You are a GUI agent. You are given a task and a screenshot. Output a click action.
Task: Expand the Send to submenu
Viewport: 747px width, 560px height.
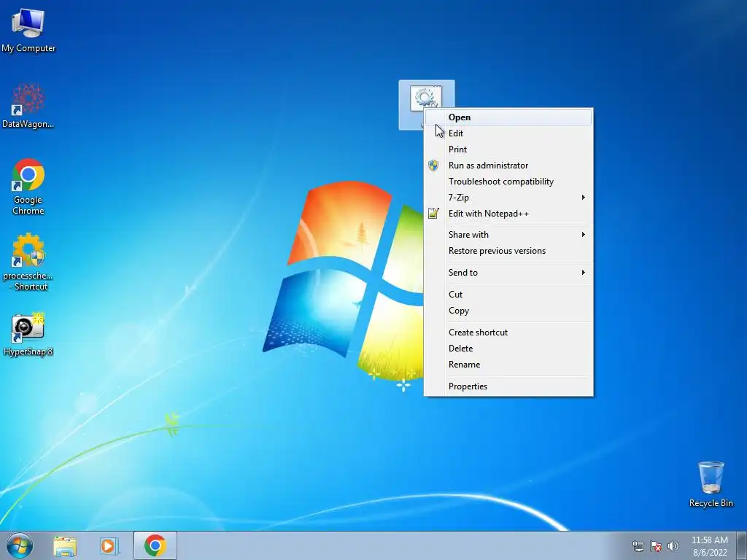point(508,273)
